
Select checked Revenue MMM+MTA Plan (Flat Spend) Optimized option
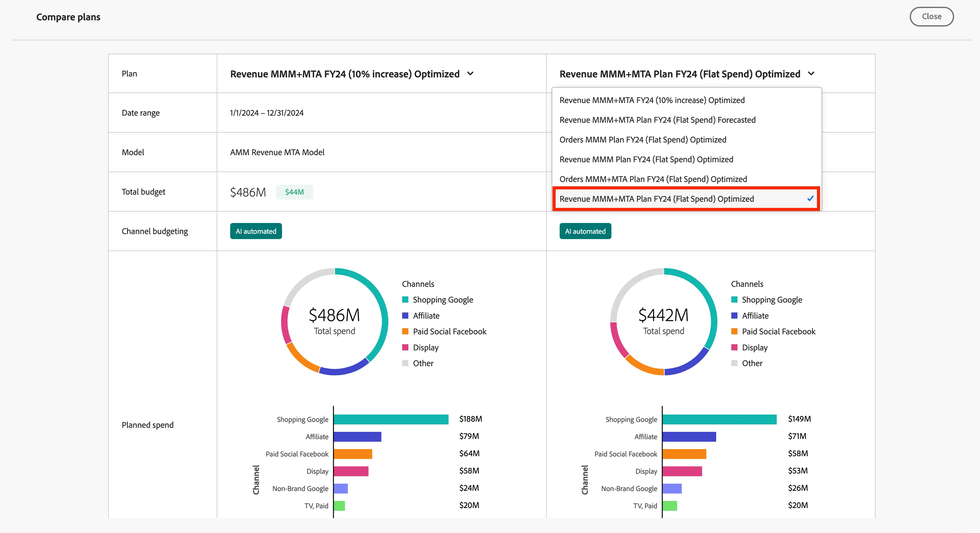[687, 199]
